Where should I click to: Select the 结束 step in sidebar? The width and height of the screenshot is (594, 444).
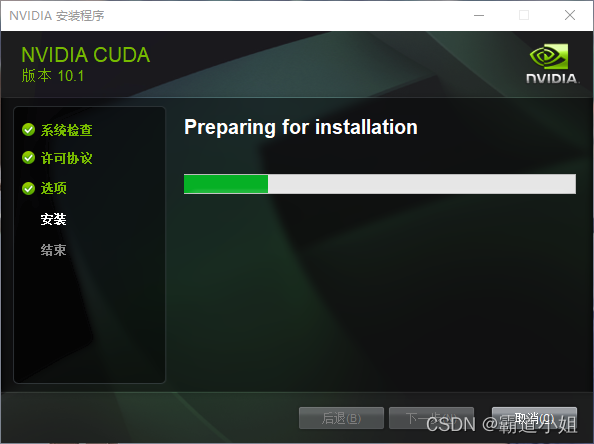tap(53, 250)
